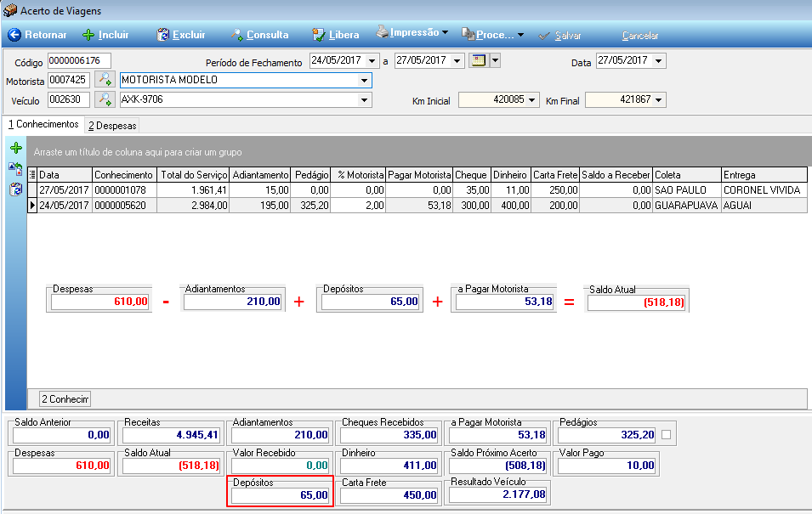Image resolution: width=812 pixels, height=514 pixels.
Task: Click the Acerto de Viagens window title icon
Action: (x=10, y=10)
